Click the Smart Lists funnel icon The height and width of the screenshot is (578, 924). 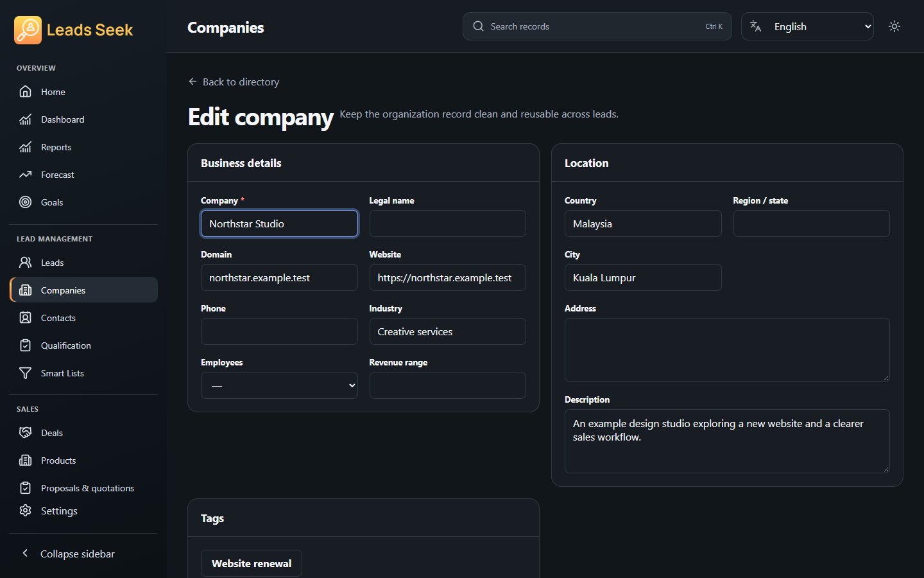click(25, 373)
